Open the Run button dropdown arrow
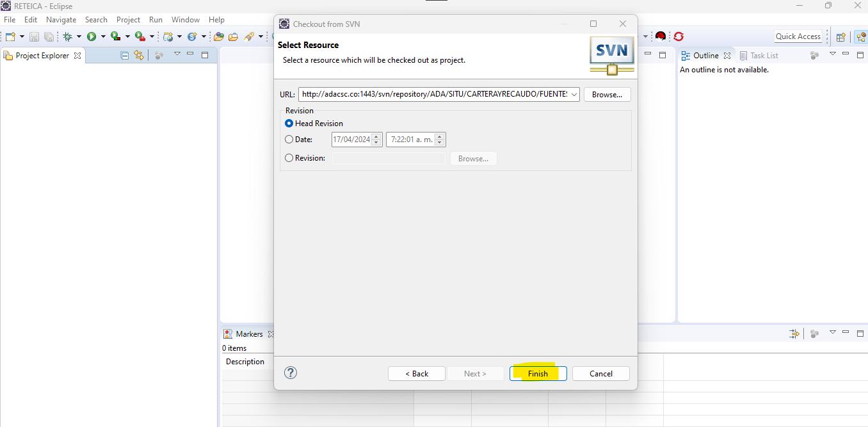Screen dimensions: 868x427 103,37
